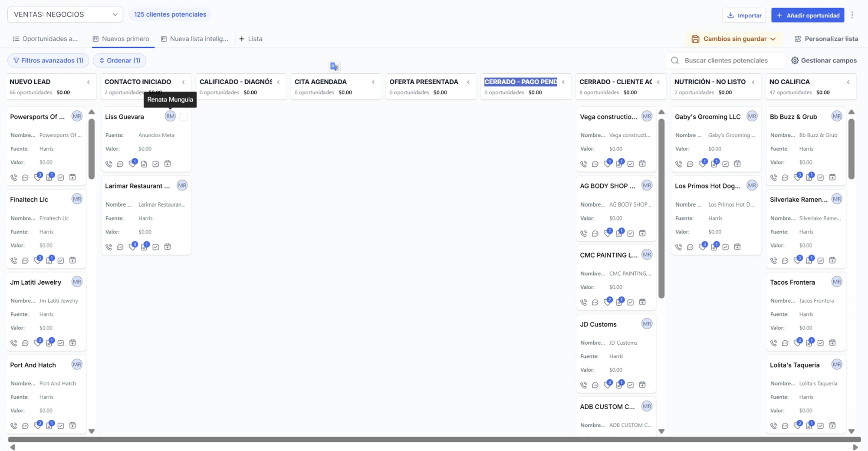Image resolution: width=868 pixels, height=451 pixels.
Task: Collapse the NO CALIFICA column
Action: (848, 82)
